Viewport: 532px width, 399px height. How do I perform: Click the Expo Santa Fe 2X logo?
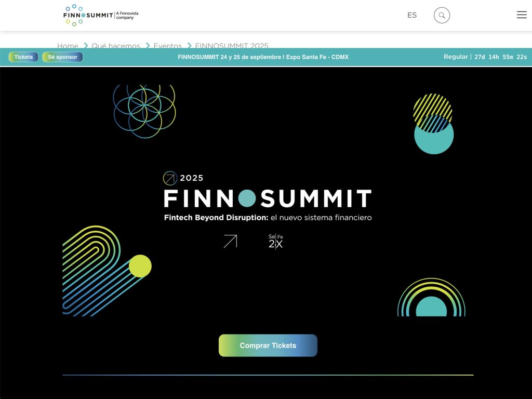point(275,241)
